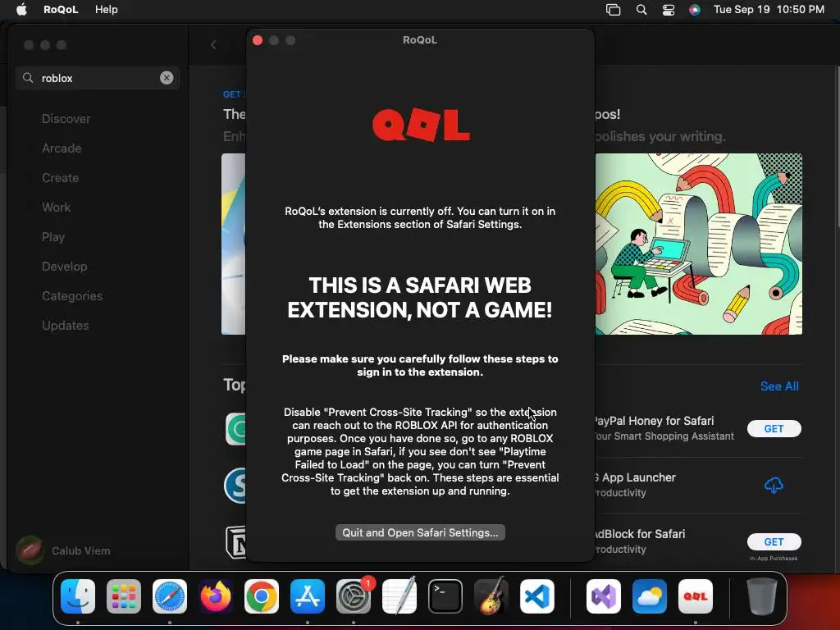
Task: Show date and time notification panel
Action: 769,10
